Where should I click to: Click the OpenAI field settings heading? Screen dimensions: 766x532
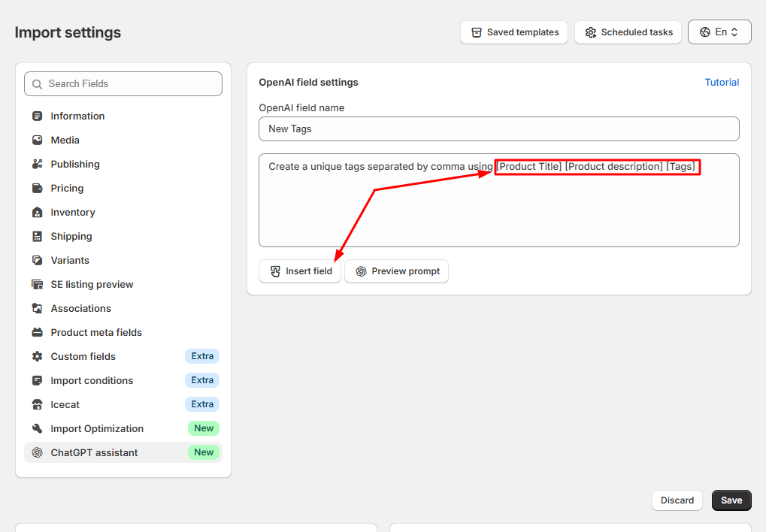coord(308,83)
